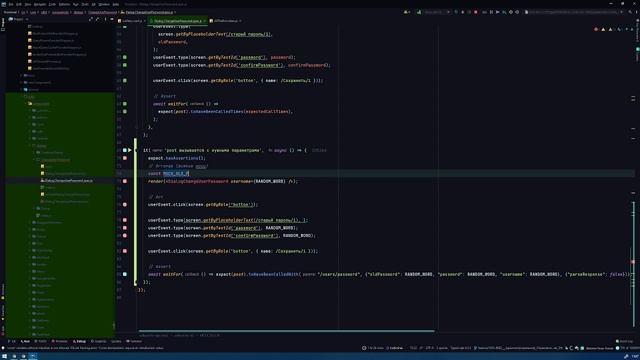This screenshot has width=640, height=360.
Task: Open the Help menu
Action: pos(116,4)
